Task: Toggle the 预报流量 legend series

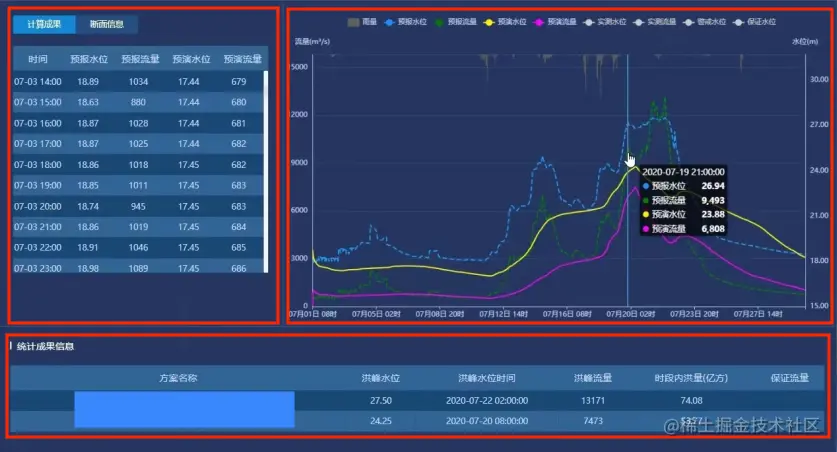Action: (x=455, y=22)
